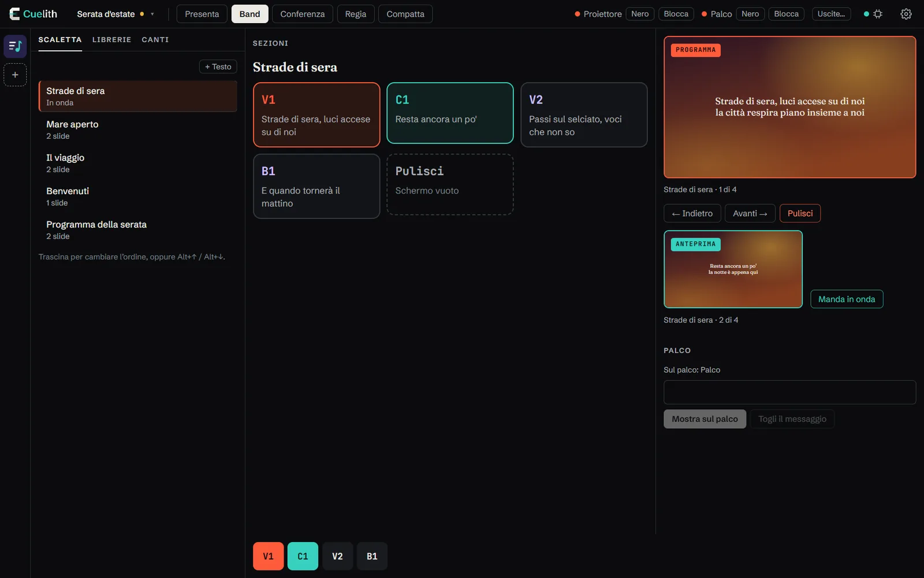The width and height of the screenshot is (924, 578).
Task: Go back with the Indietro button
Action: coord(692,213)
